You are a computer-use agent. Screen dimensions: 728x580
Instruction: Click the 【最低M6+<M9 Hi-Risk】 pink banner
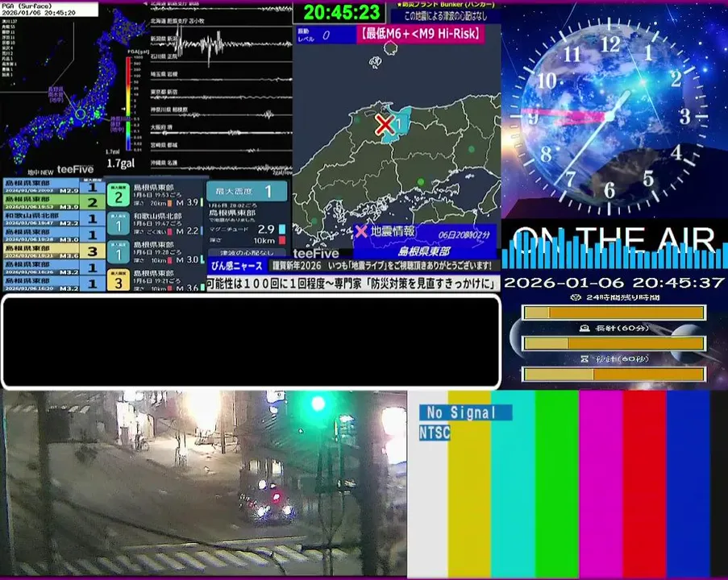tap(421, 34)
